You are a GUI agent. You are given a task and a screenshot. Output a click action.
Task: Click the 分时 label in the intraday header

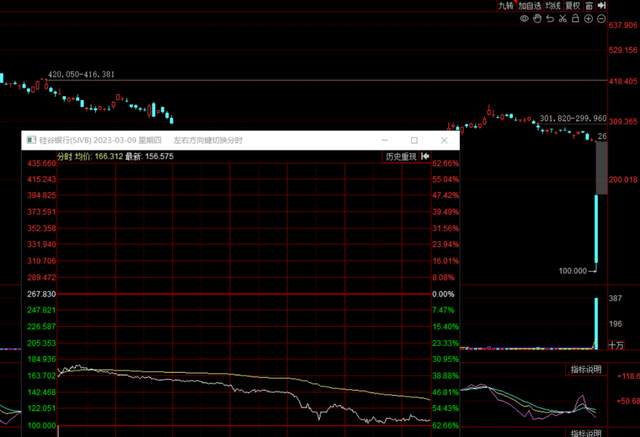pos(64,156)
